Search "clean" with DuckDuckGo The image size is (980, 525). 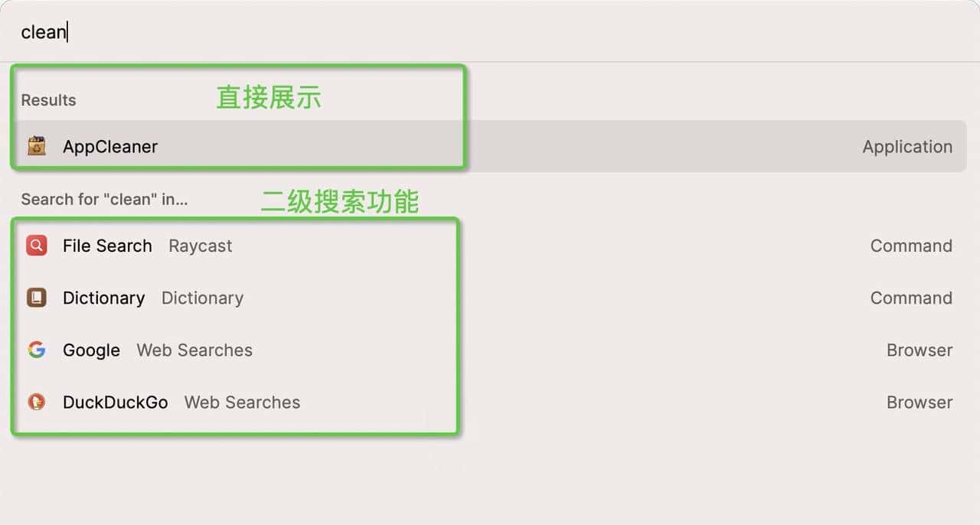pos(116,402)
